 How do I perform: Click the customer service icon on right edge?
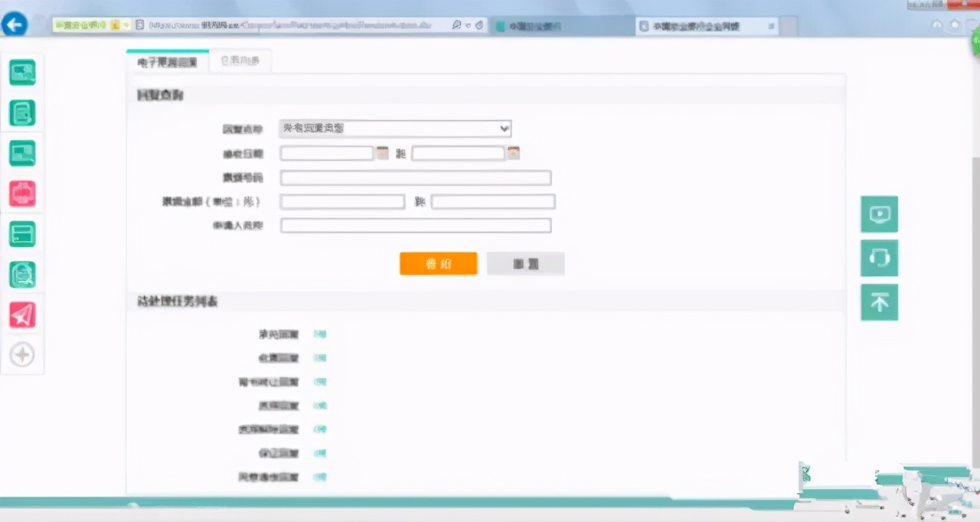tap(879, 258)
